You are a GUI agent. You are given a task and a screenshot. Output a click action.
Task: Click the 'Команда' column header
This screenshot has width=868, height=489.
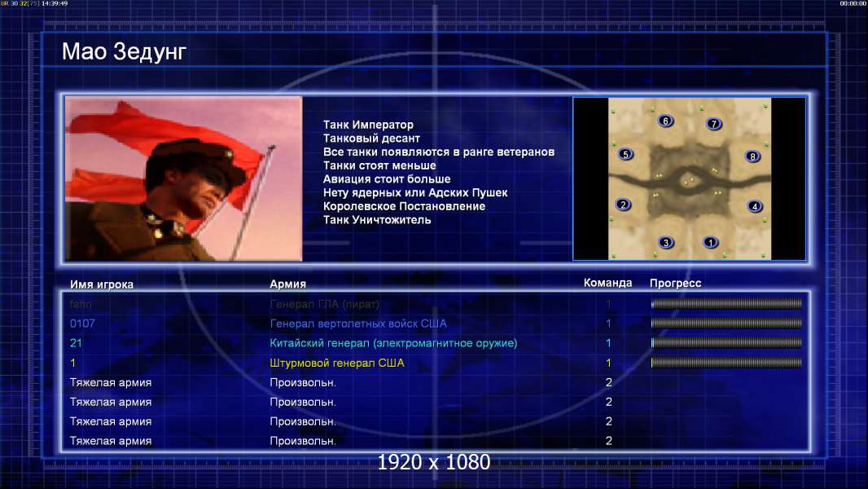click(x=607, y=283)
